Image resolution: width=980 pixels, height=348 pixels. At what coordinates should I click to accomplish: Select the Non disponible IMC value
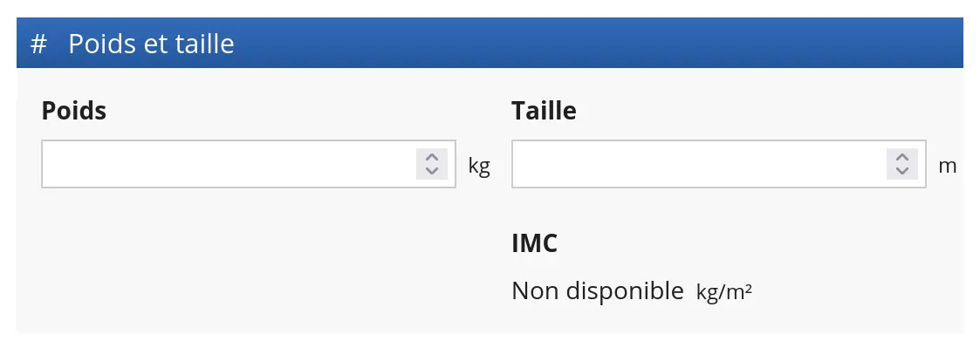pos(598,291)
